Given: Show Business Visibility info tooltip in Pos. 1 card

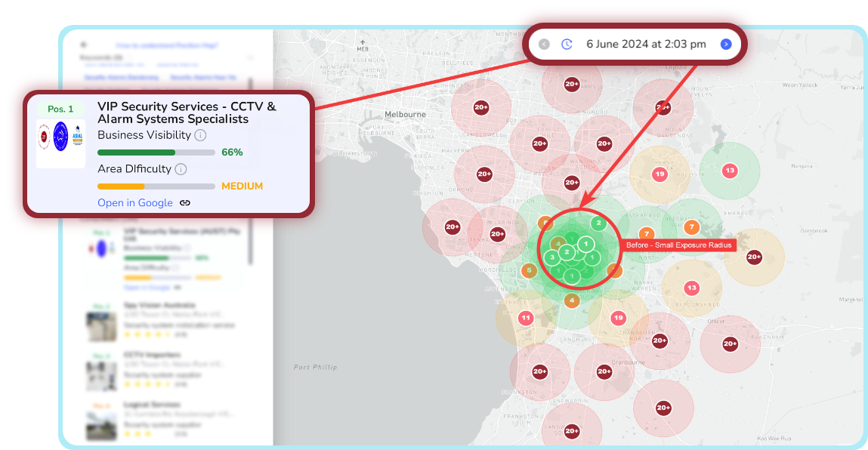Looking at the screenshot, I should click(200, 135).
